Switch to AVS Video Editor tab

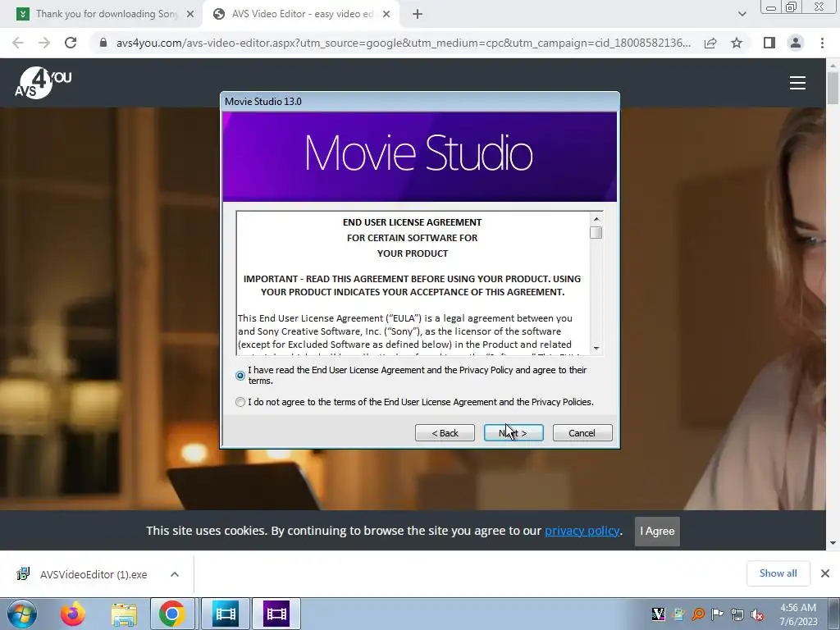click(x=302, y=14)
